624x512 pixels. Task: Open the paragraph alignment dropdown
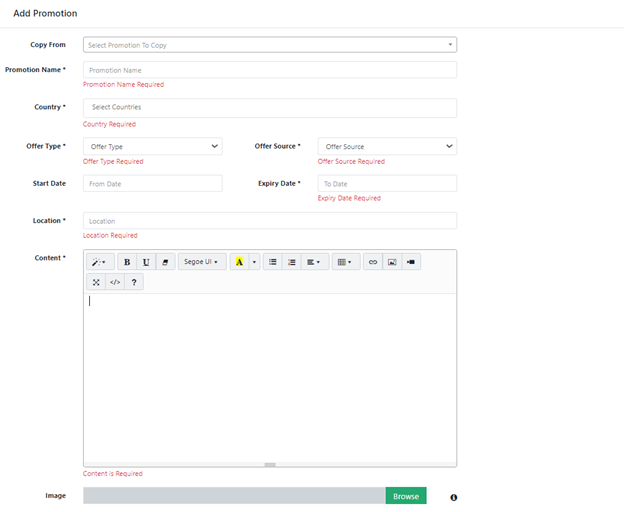point(315,262)
